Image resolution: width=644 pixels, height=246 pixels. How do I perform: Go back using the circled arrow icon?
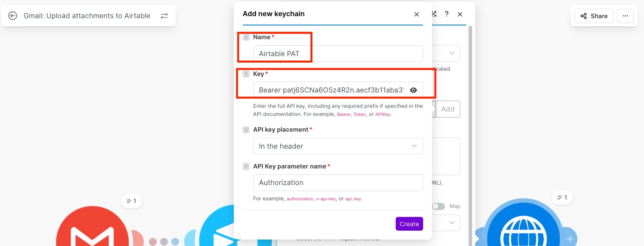13,16
